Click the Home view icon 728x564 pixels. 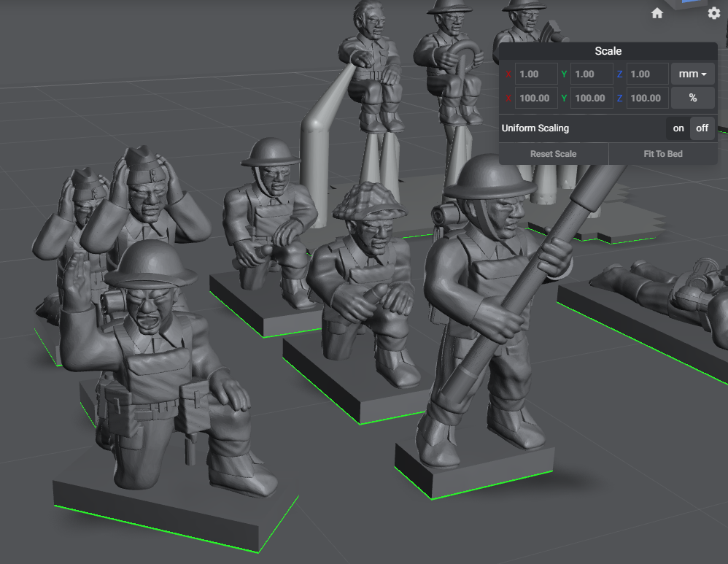click(657, 13)
